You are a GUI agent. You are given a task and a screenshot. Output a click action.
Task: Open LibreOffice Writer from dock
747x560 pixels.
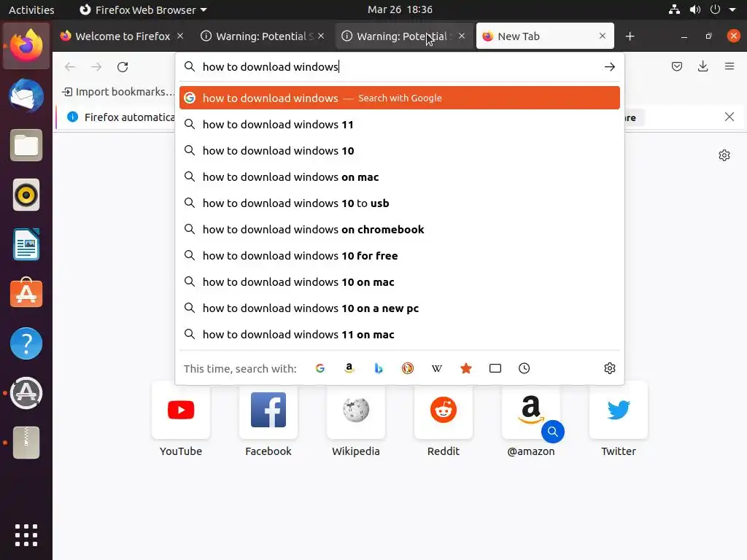[26, 244]
